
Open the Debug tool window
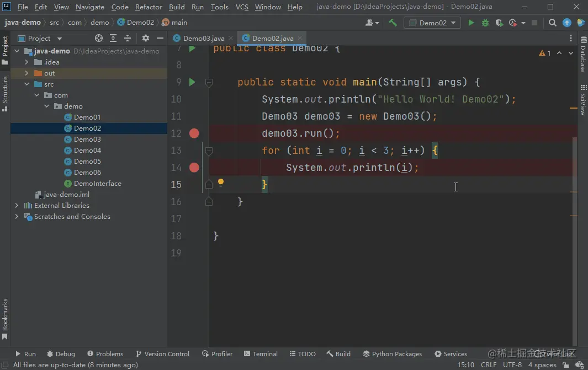coord(61,354)
